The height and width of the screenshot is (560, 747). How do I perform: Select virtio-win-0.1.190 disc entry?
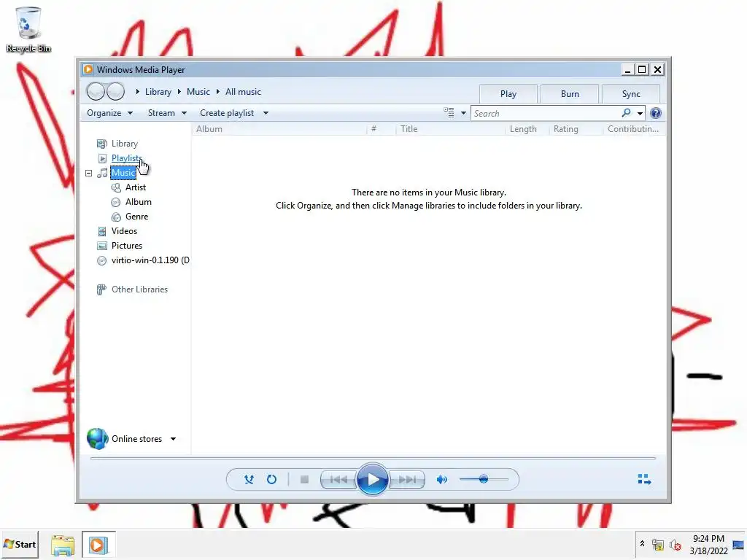pos(150,260)
